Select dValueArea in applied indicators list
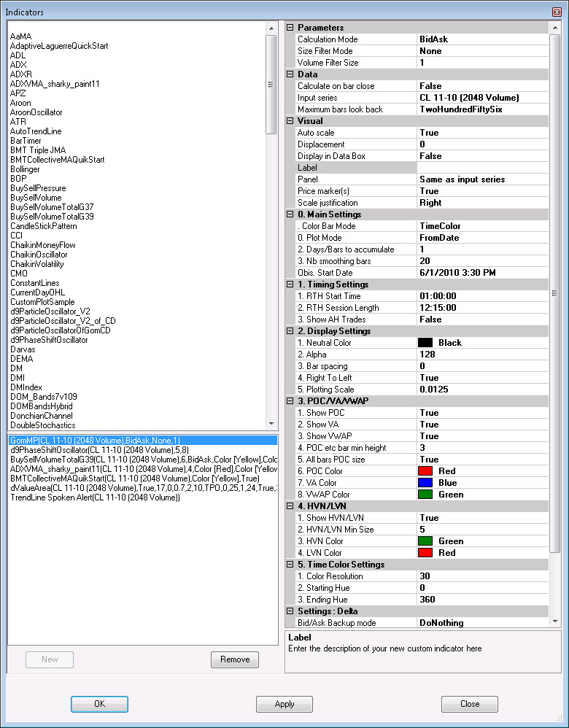The width and height of the screenshot is (569, 728). click(143, 488)
